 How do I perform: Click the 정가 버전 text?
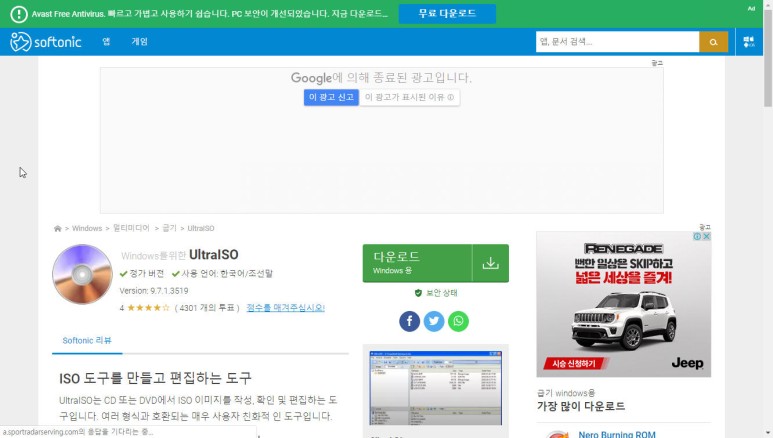tap(146, 273)
